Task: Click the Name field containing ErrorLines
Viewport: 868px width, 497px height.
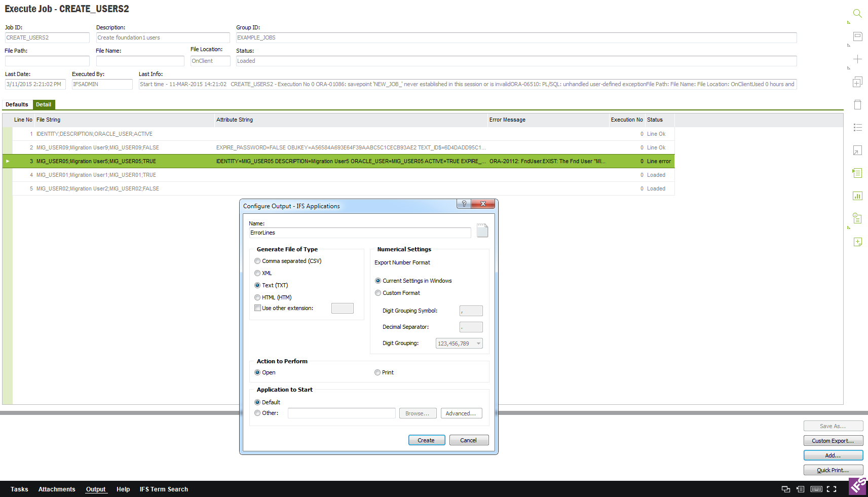Action: pos(360,233)
